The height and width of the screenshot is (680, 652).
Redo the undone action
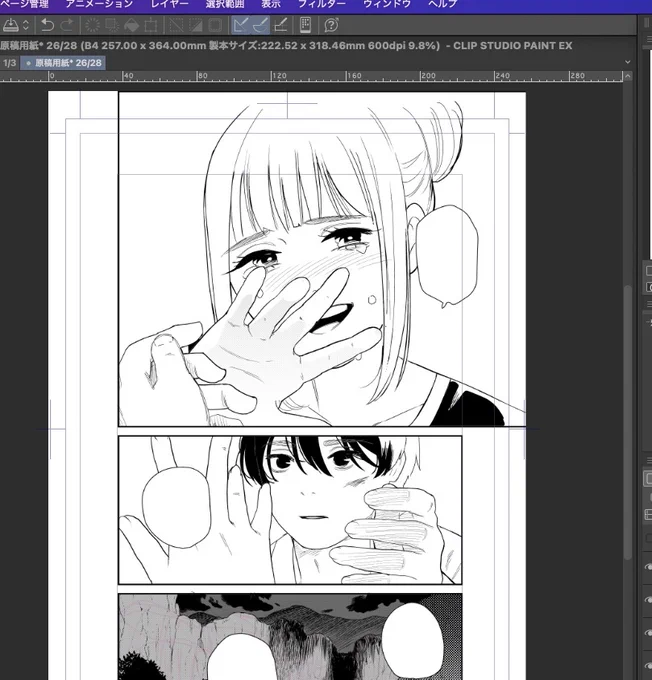tap(67, 25)
